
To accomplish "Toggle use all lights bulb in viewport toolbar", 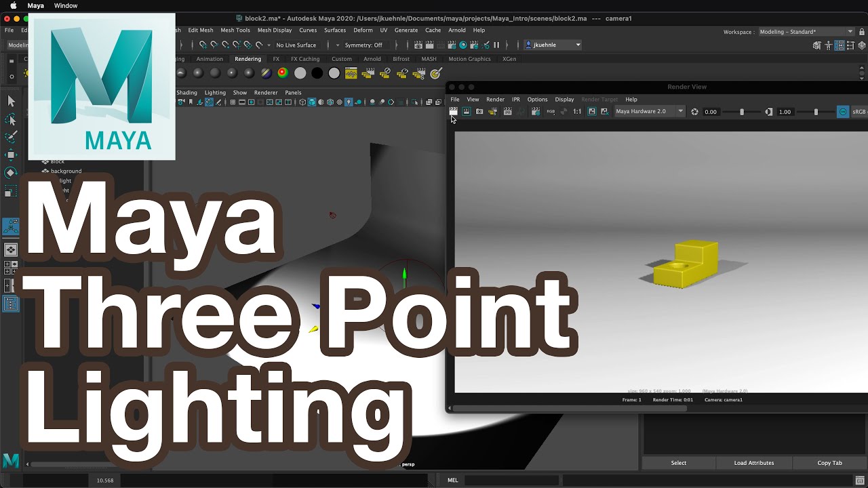I will point(349,102).
